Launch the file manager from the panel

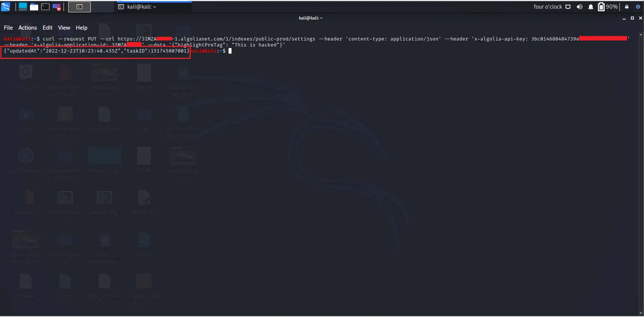coord(34,7)
